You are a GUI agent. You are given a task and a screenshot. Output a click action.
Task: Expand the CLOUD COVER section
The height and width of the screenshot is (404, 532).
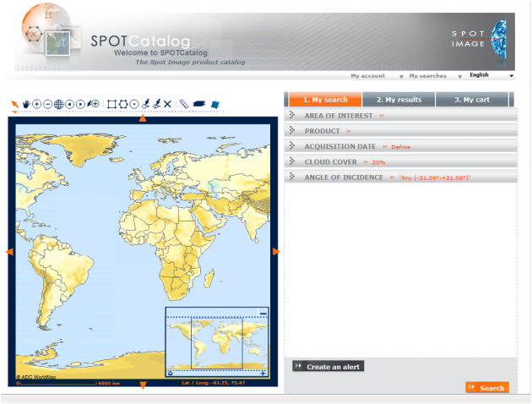(401, 162)
